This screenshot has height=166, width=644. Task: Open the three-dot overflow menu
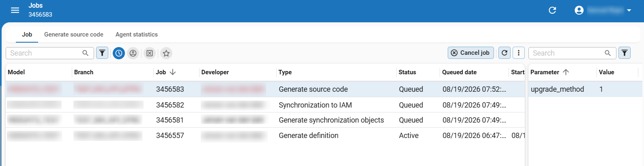[x=519, y=53]
